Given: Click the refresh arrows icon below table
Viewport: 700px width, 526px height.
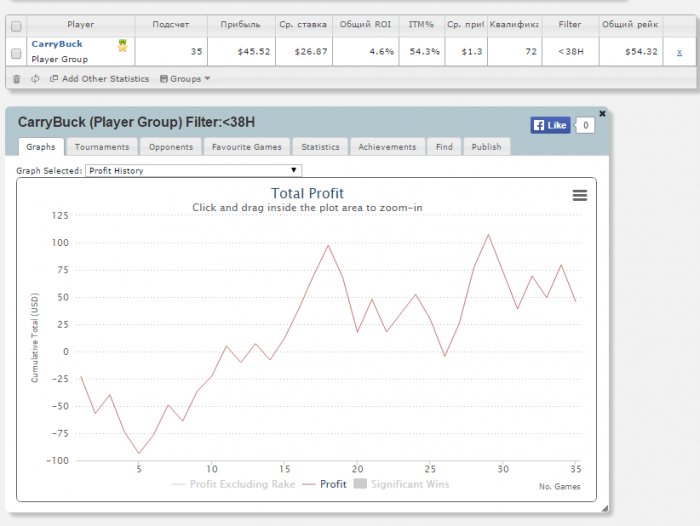Looking at the screenshot, I should 35,79.
